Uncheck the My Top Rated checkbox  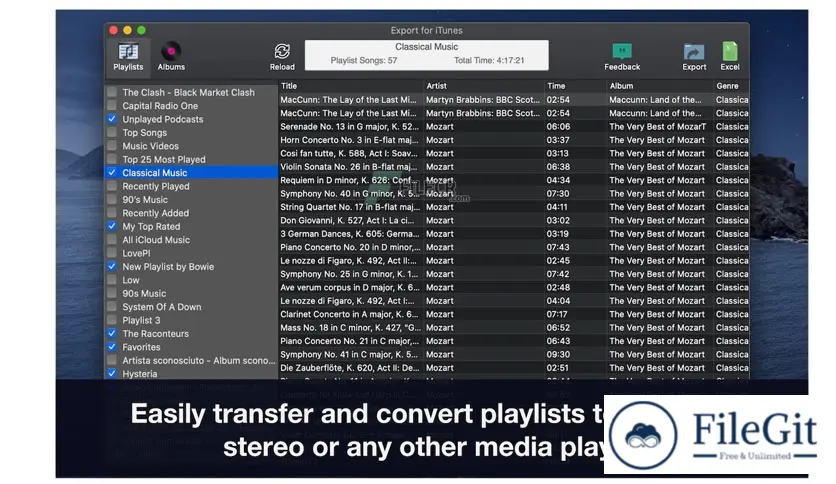[x=112, y=226]
